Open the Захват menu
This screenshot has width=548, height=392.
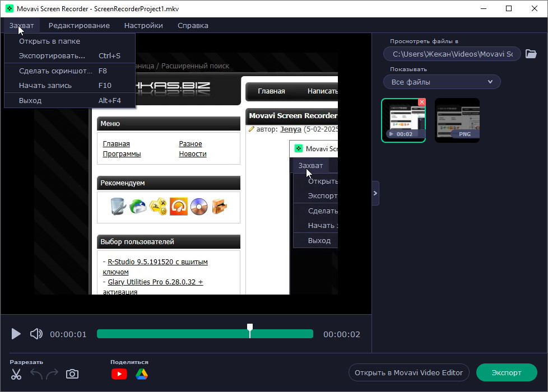click(x=22, y=26)
